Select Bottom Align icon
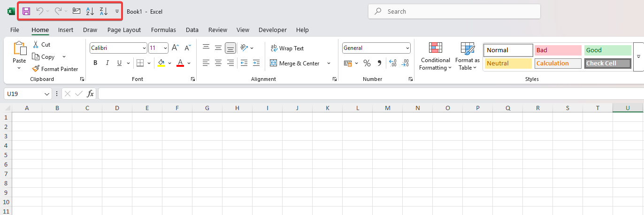644x215 pixels. [230, 48]
